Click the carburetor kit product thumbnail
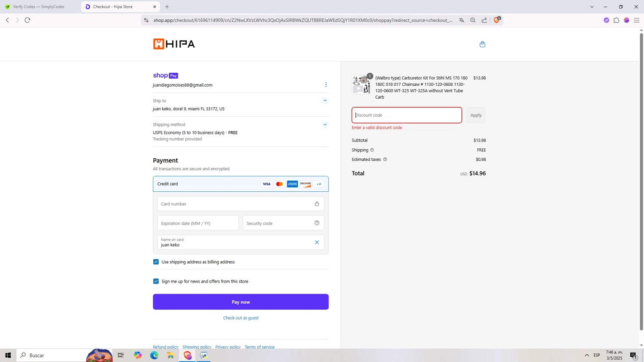644x362 pixels. click(x=361, y=84)
